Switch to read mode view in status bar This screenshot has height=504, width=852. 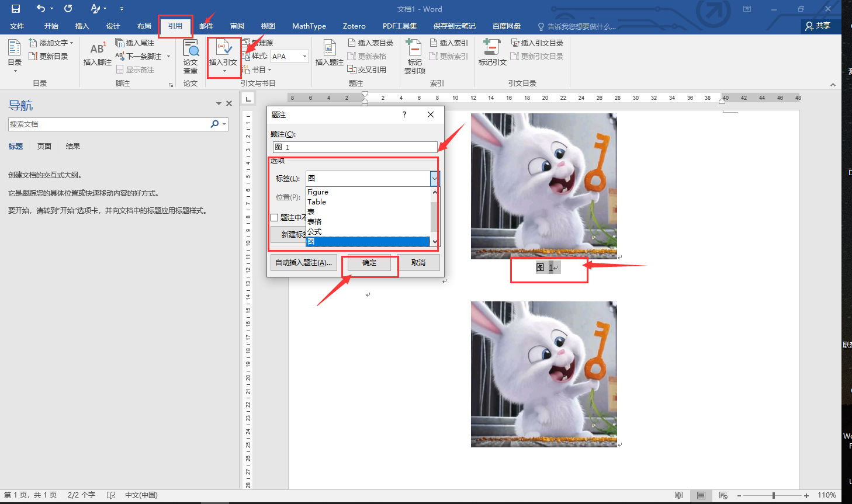[678, 495]
